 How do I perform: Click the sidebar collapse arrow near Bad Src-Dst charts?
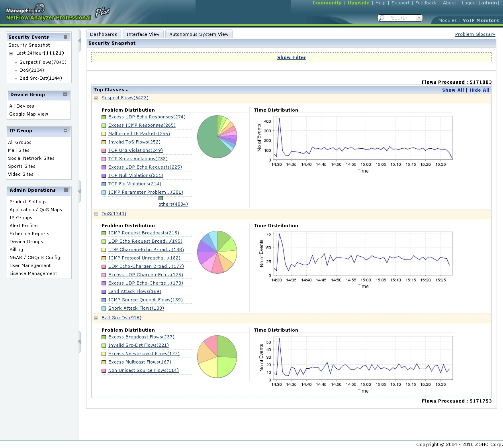pos(79,342)
